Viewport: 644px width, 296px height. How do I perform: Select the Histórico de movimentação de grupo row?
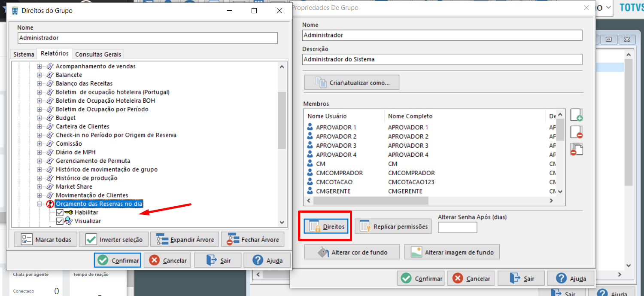(x=106, y=169)
